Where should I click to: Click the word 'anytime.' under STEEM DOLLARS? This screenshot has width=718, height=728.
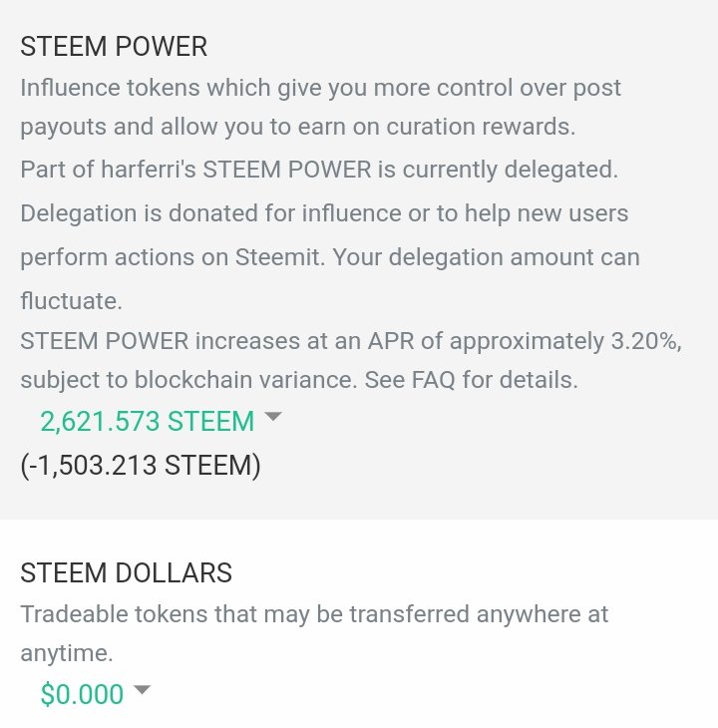click(67, 654)
